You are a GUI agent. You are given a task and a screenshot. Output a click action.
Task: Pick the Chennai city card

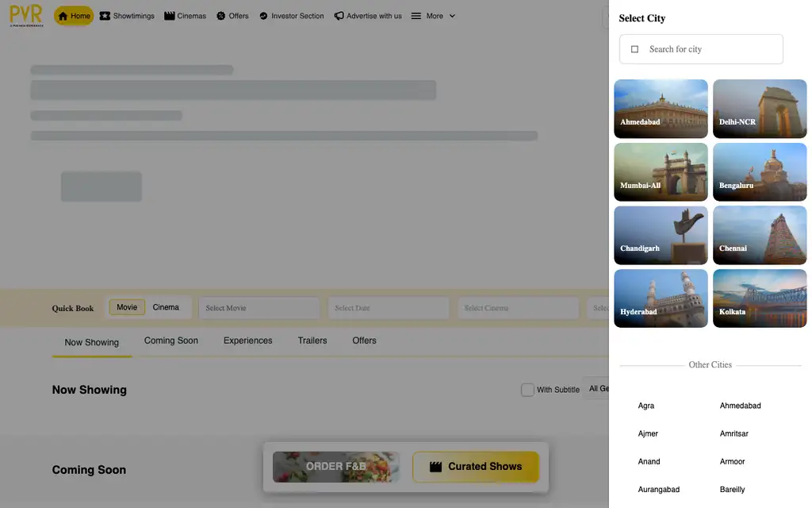click(760, 235)
